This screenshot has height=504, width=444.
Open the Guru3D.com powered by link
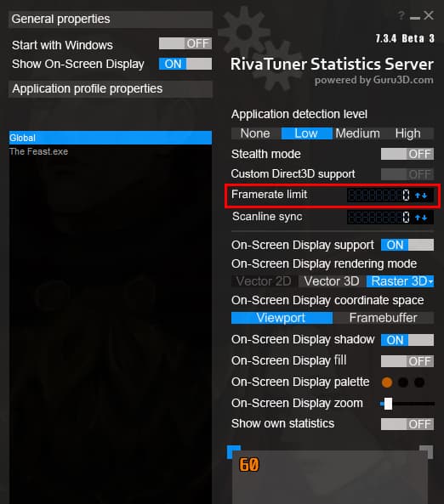[374, 80]
